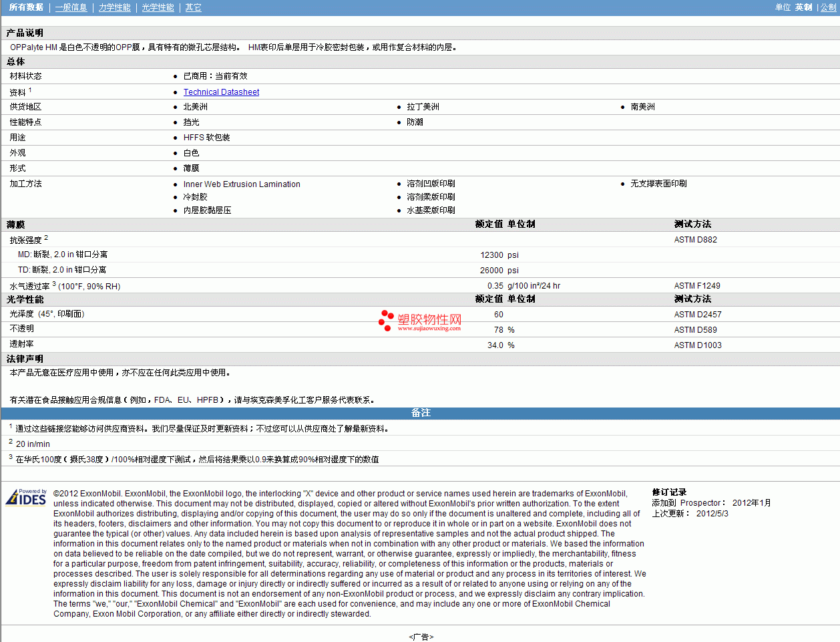Image resolution: width=840 pixels, height=642 pixels.
Task: Click the 备注 notes header bar
Action: 420,413
